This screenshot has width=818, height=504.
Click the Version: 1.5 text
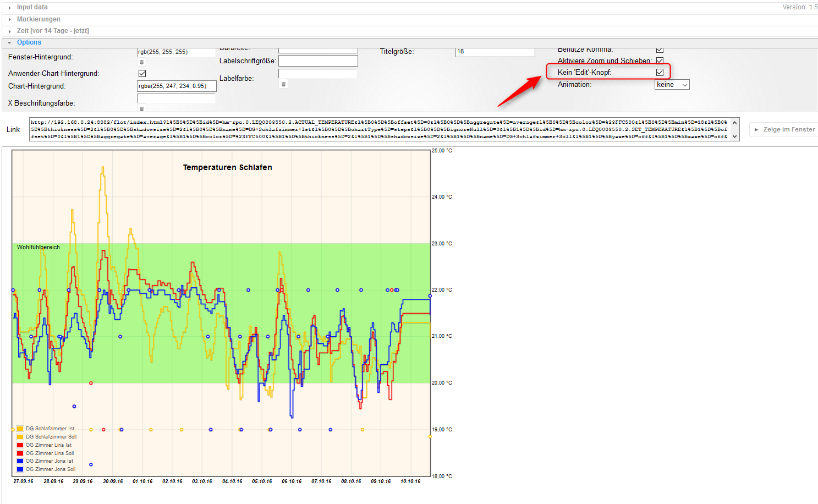(x=800, y=7)
